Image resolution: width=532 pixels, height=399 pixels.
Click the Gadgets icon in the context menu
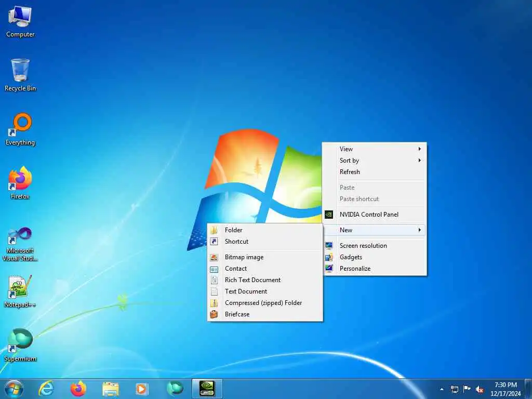click(329, 257)
